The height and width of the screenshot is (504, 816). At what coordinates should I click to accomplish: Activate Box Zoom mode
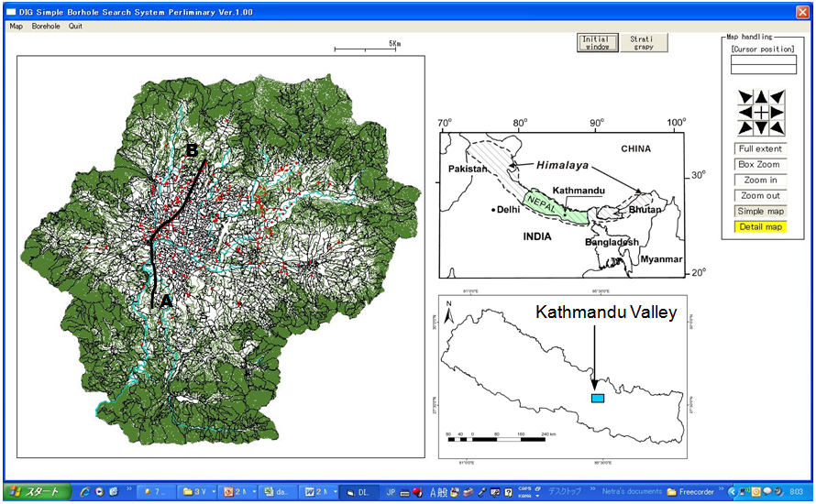click(760, 165)
